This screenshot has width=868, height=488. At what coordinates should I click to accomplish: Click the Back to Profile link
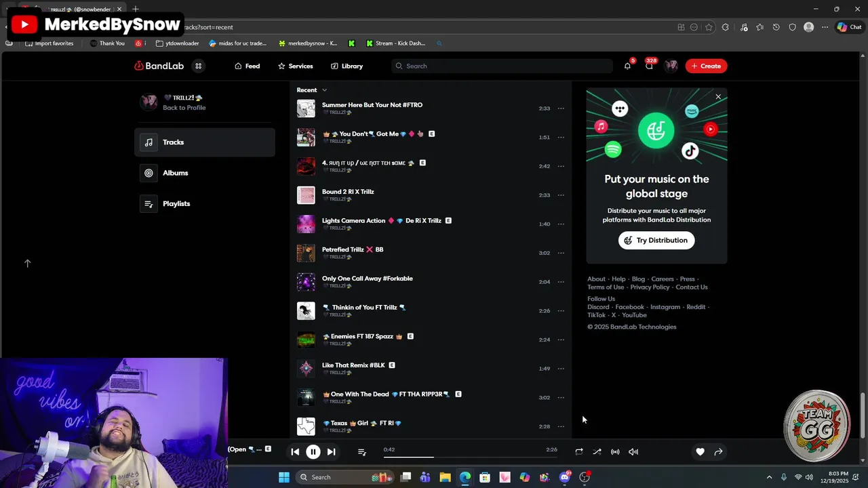(184, 108)
